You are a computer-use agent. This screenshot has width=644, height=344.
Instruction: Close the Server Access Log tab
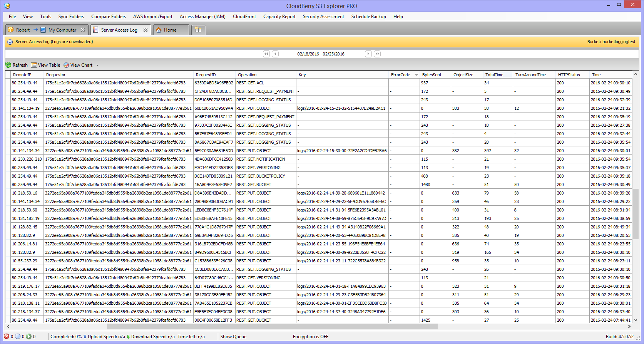pyautogui.click(x=146, y=30)
